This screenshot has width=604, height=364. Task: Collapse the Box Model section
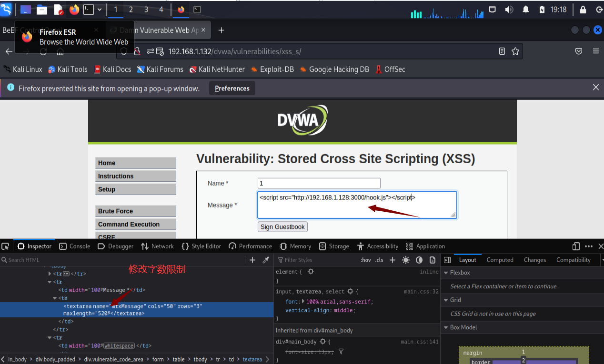446,327
